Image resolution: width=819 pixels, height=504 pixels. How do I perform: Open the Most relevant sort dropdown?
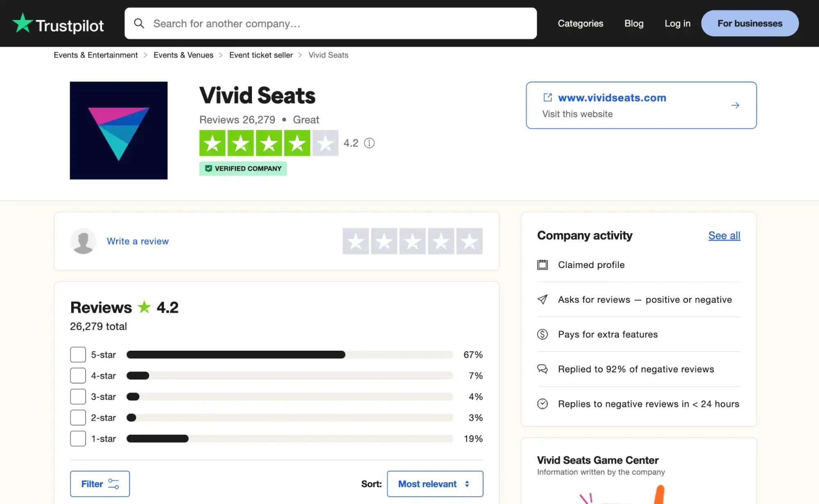pyautogui.click(x=435, y=484)
